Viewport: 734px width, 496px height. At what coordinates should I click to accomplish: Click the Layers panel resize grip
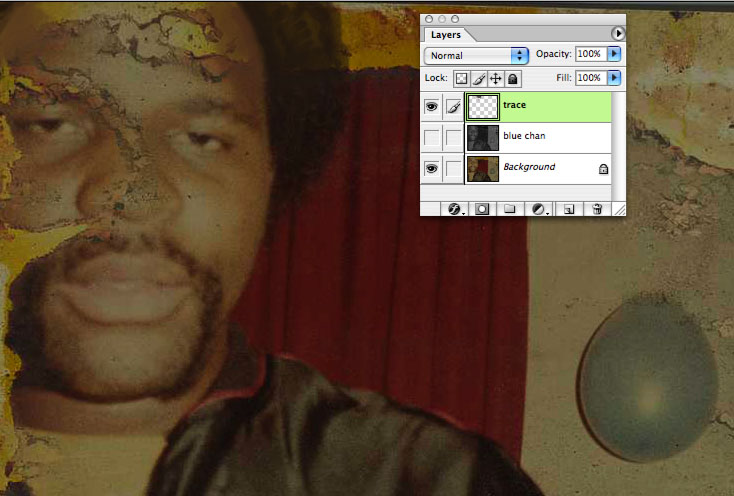coord(619,210)
